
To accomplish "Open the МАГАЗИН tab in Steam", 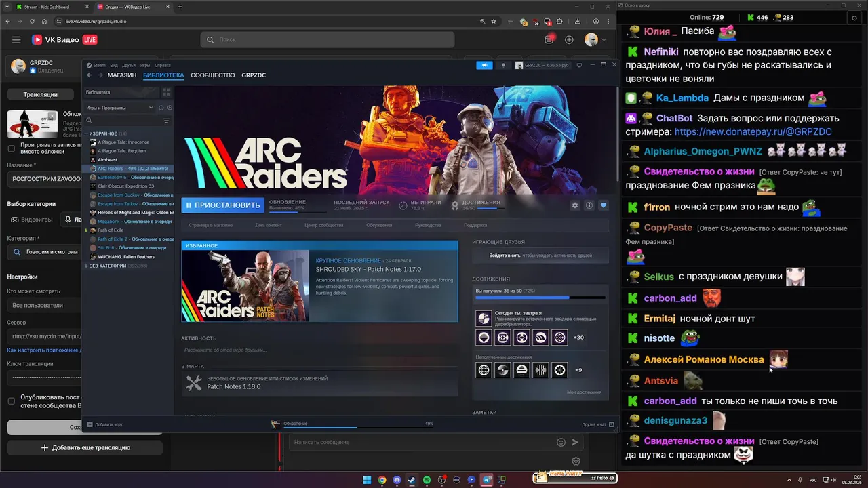I will pyautogui.click(x=122, y=75).
